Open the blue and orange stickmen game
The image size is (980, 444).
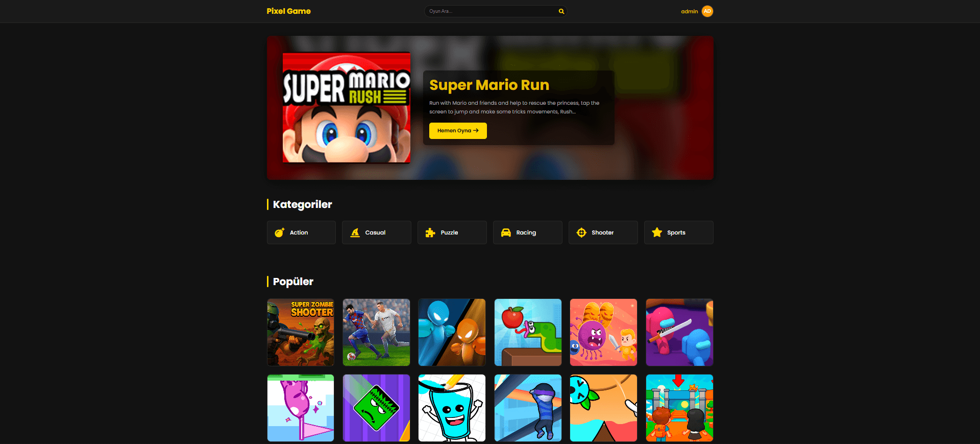point(452,333)
